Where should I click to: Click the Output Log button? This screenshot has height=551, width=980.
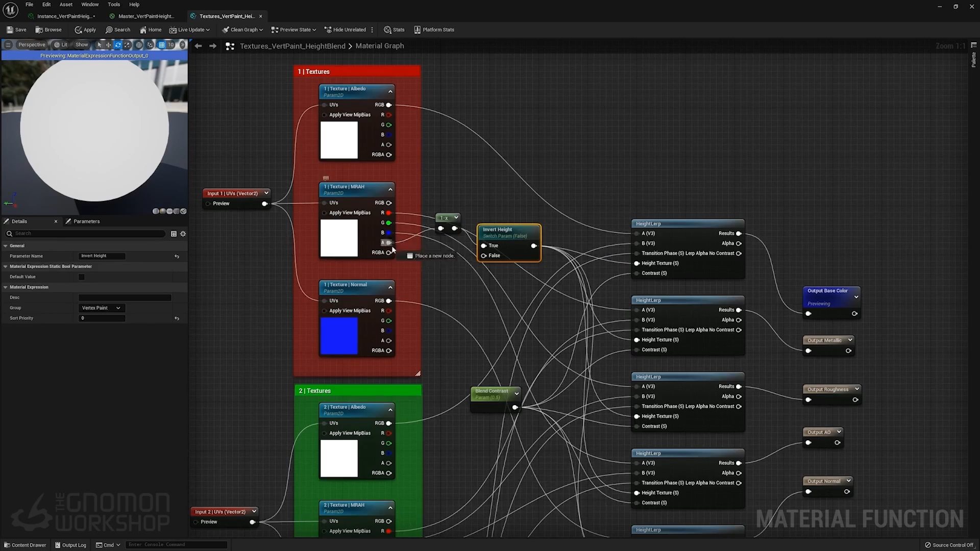[x=70, y=545]
